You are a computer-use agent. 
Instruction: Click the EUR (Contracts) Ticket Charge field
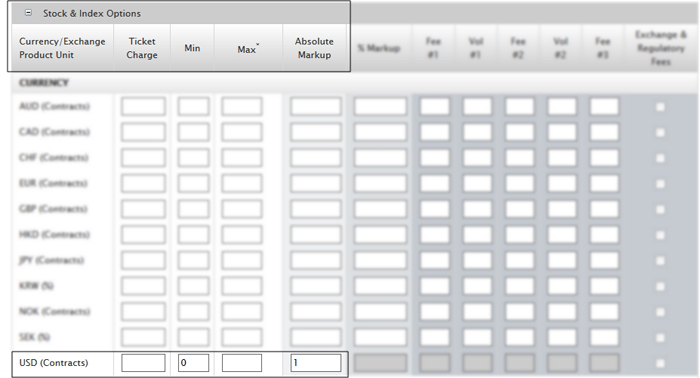(143, 183)
